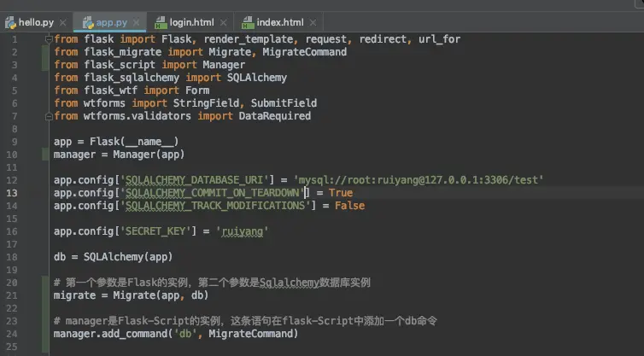Click the comment on line 20
This screenshot has height=356, width=644.
coord(212,283)
